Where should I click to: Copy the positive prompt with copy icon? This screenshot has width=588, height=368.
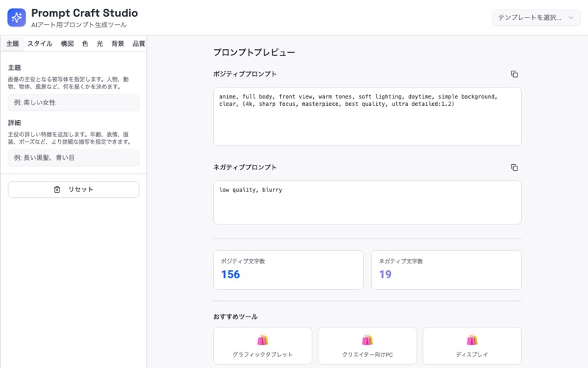tap(514, 74)
